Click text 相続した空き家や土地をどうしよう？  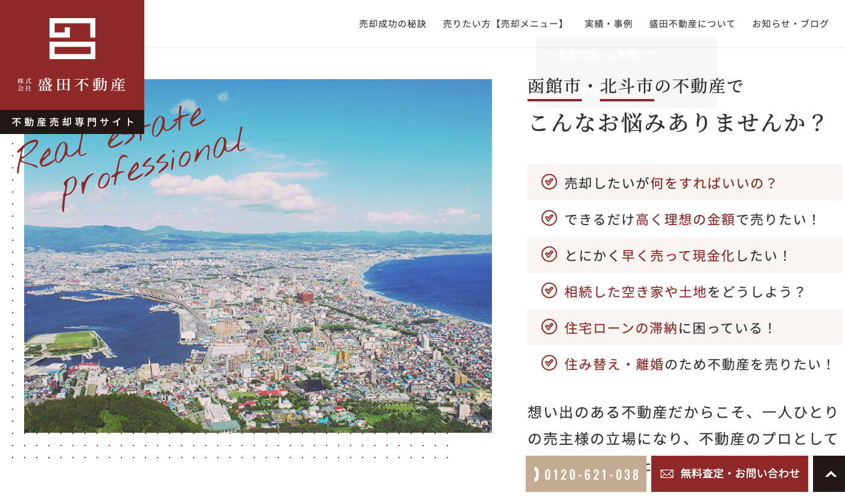coord(685,292)
